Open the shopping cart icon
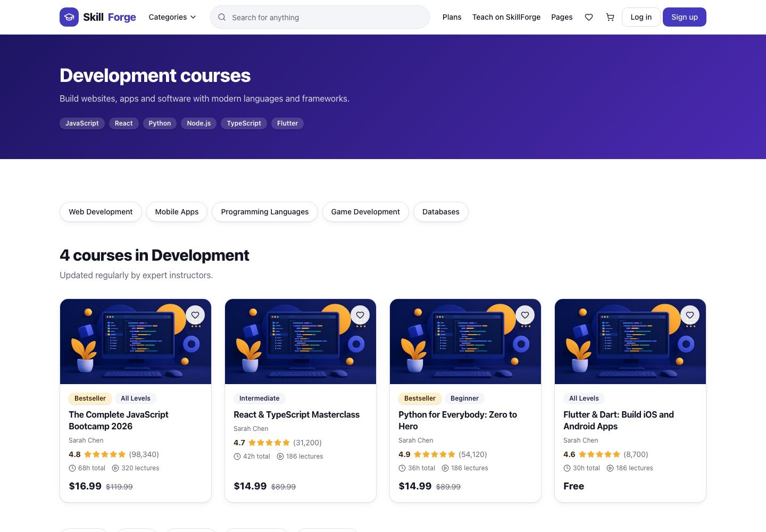766x532 pixels. pos(610,17)
